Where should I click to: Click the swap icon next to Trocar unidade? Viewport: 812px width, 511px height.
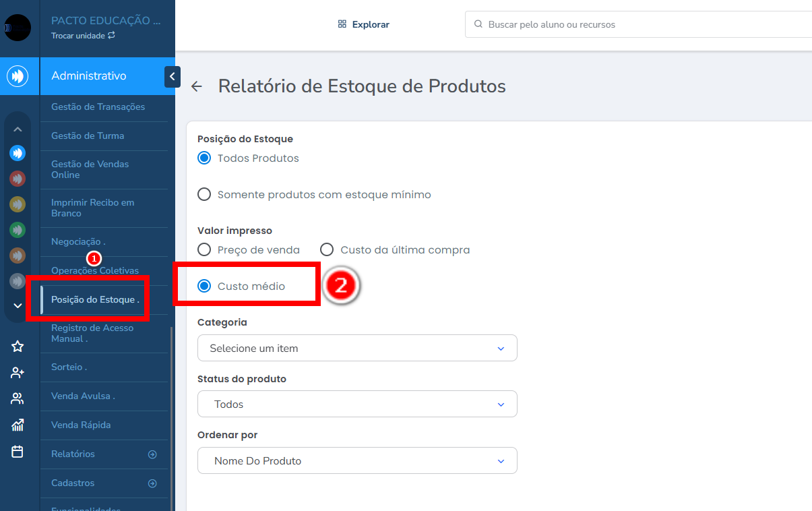point(111,36)
